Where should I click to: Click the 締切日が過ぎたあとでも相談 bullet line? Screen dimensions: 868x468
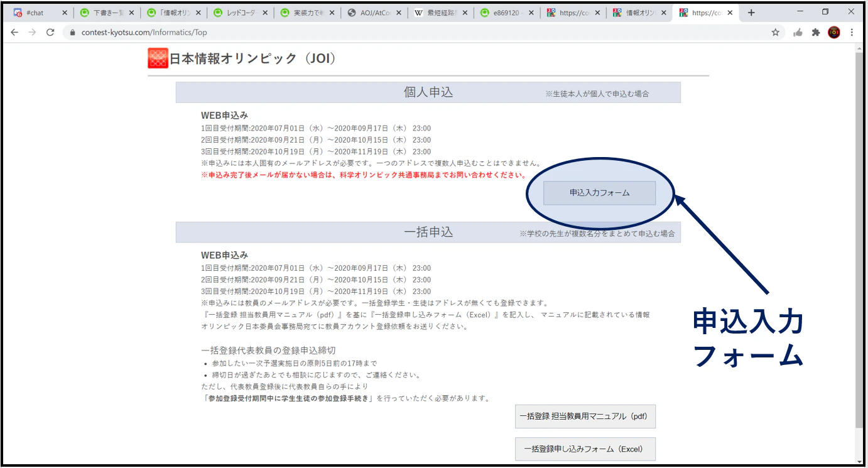coord(316,375)
